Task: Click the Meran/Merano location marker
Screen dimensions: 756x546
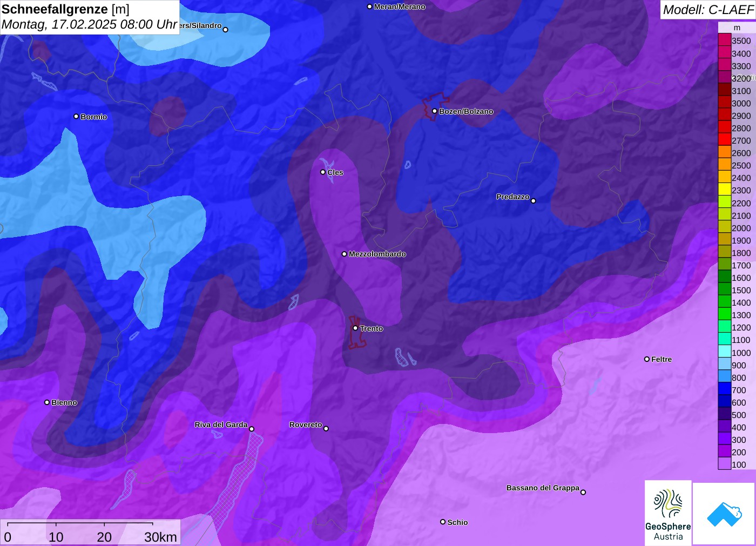Action: click(369, 6)
